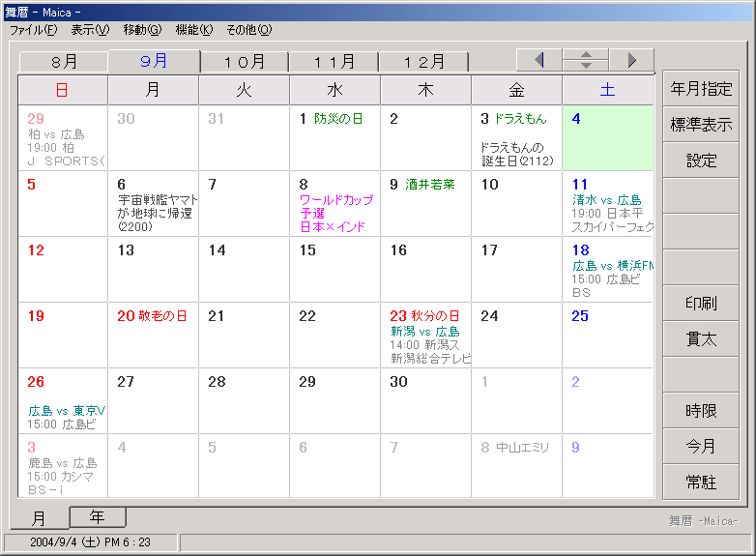Viewport: 756px width, 556px height.
Task: Click the 常駐 button
Action: [x=701, y=483]
